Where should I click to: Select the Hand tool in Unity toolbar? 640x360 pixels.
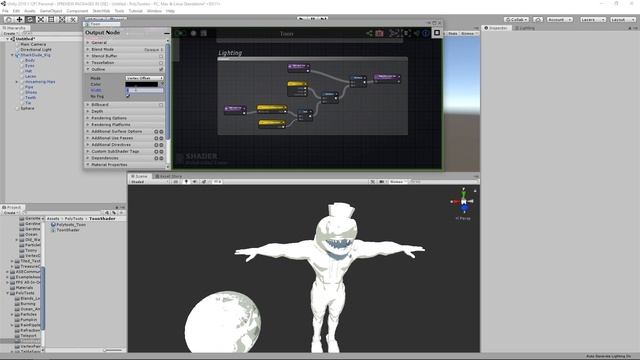point(9,19)
